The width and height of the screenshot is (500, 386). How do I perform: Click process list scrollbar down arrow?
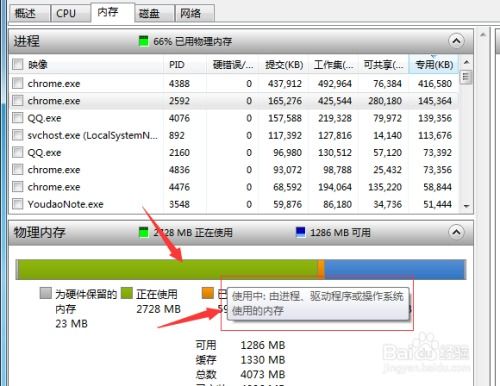click(x=466, y=206)
